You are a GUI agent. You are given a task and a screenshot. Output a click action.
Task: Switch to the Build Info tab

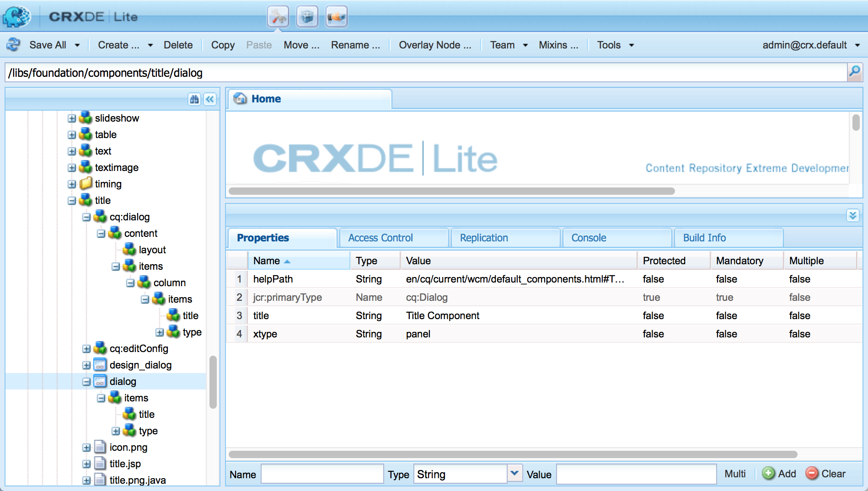(x=729, y=238)
